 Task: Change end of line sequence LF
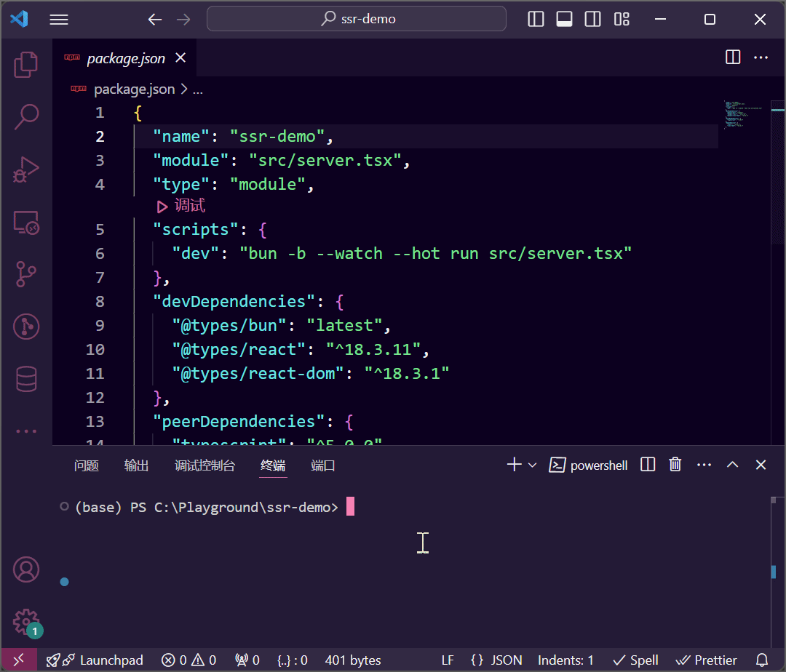[448, 660]
